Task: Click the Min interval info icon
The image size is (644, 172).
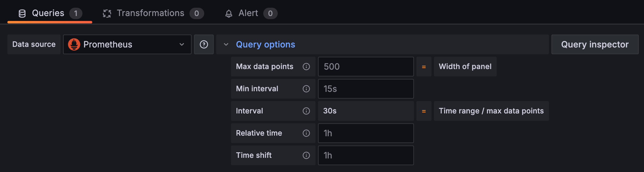Action: pyautogui.click(x=306, y=89)
